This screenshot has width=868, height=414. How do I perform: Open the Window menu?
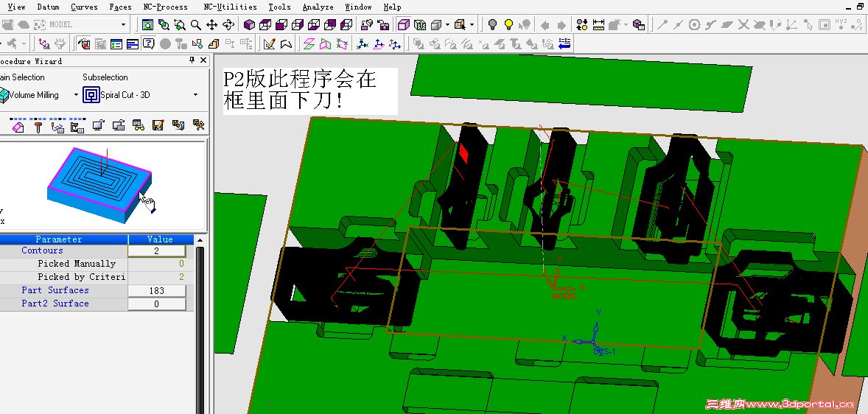pos(358,7)
